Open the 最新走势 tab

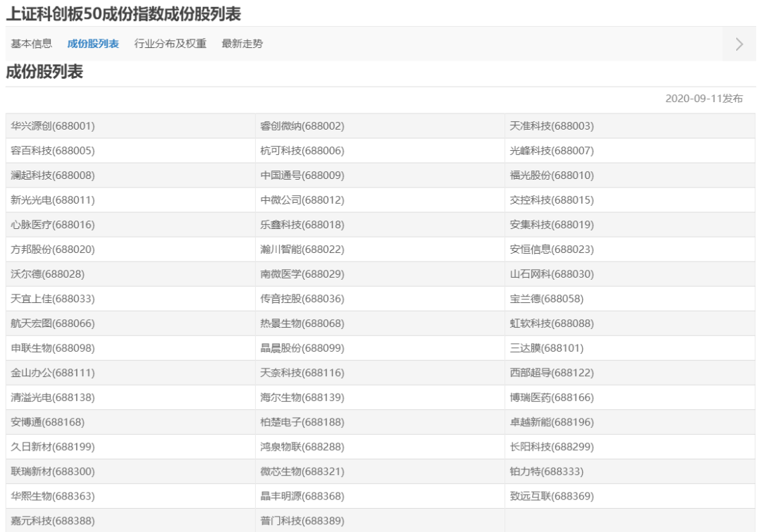242,44
